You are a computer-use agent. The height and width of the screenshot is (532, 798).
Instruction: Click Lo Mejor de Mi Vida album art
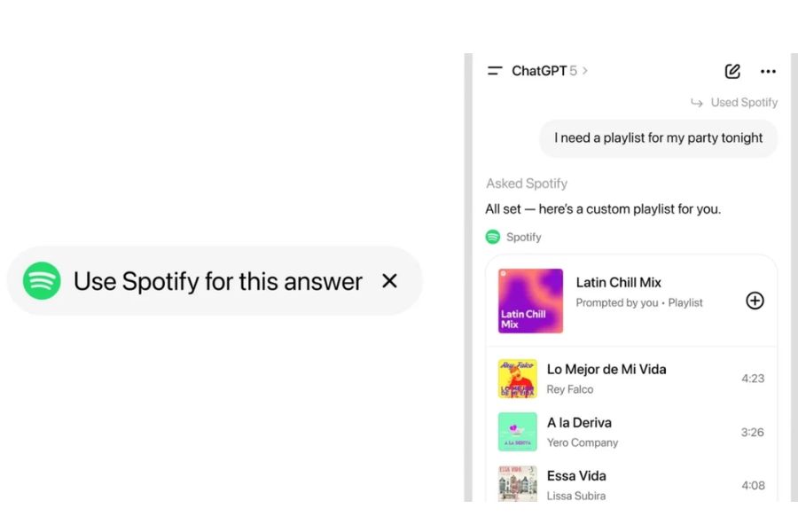tap(518, 379)
